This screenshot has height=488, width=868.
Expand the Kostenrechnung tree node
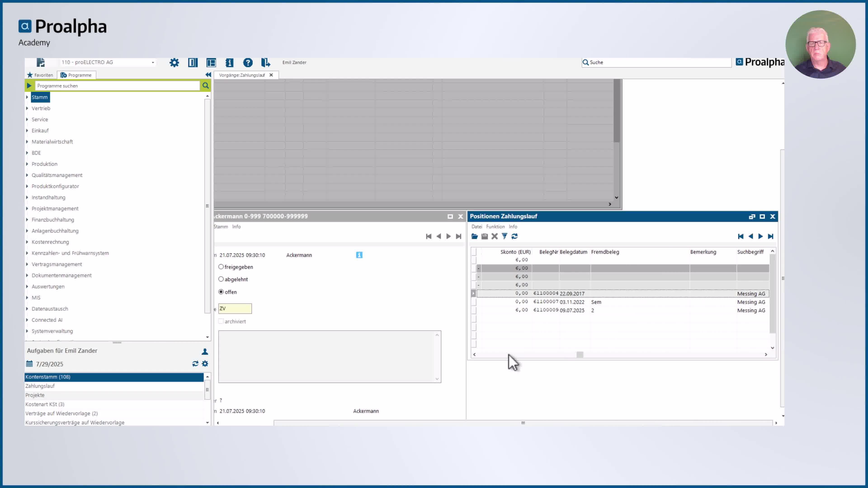(27, 242)
